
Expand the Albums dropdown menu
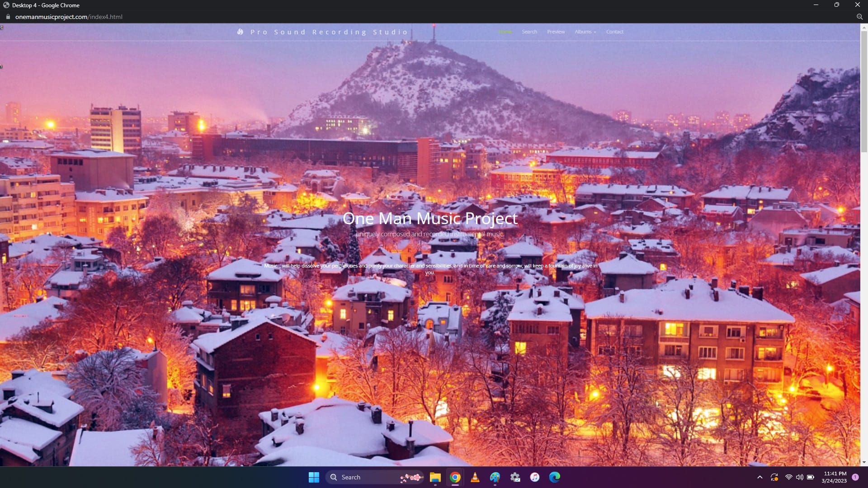coord(585,32)
